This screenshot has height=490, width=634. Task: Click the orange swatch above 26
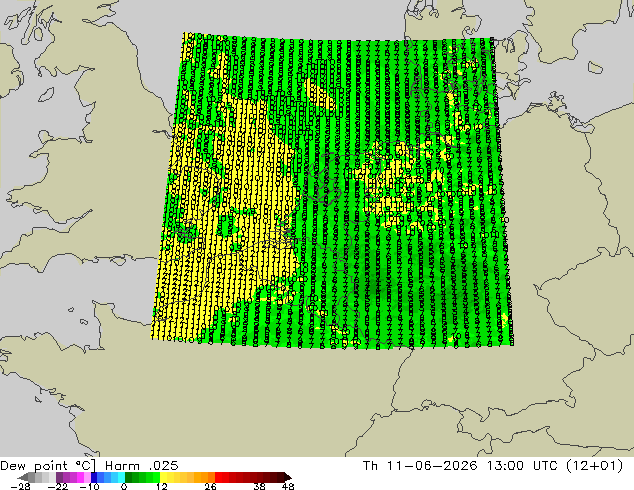(211, 477)
